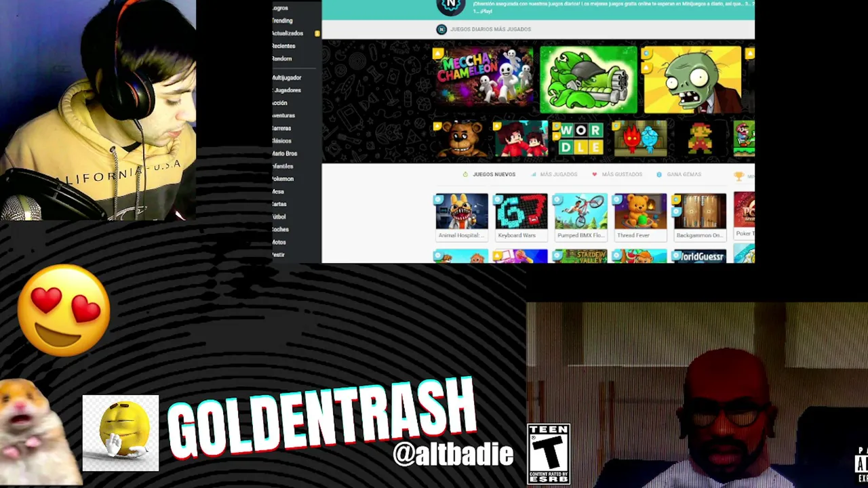
Task: Open Coches category in the sidebar
Action: pos(281,230)
